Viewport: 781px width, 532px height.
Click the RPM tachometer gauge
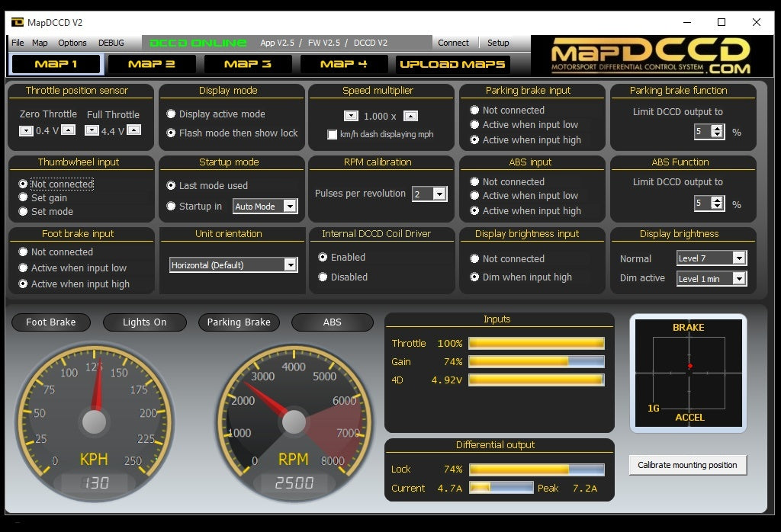click(294, 422)
